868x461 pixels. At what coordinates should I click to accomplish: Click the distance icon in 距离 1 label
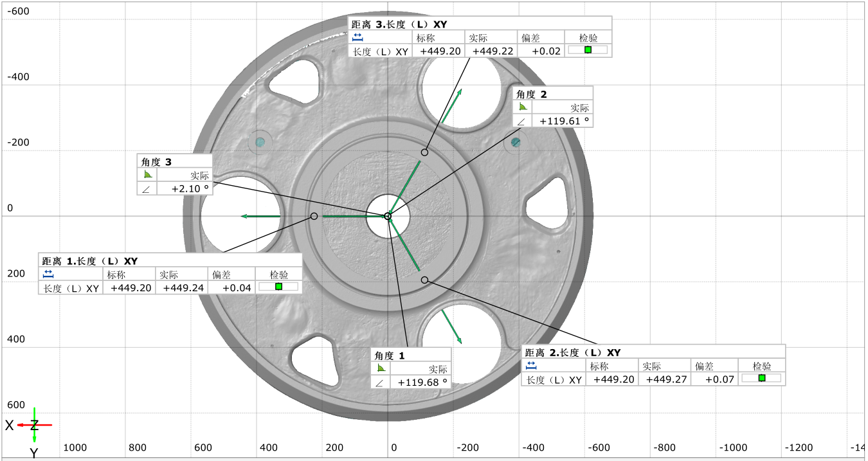(x=48, y=274)
